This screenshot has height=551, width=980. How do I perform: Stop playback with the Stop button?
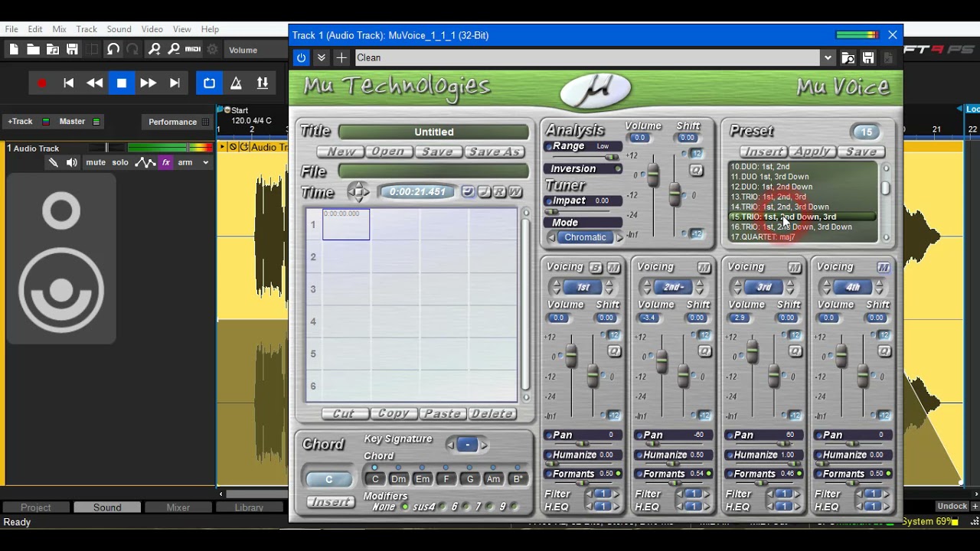122,83
